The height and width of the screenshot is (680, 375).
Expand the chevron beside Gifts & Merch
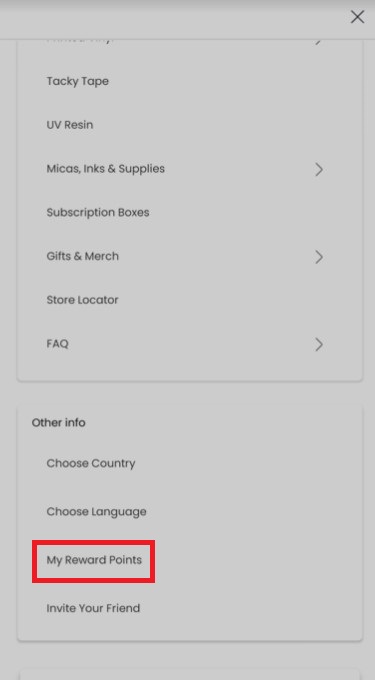coord(319,257)
